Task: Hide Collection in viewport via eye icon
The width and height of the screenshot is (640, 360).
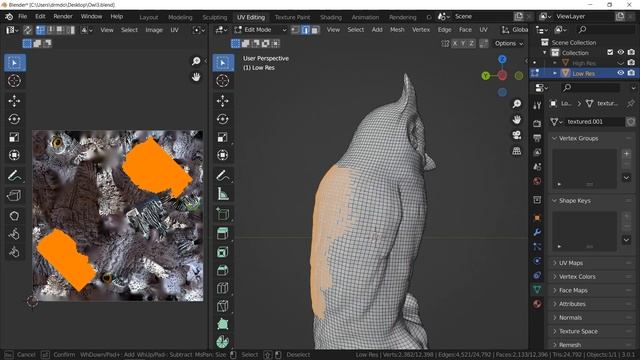Action: [x=621, y=52]
